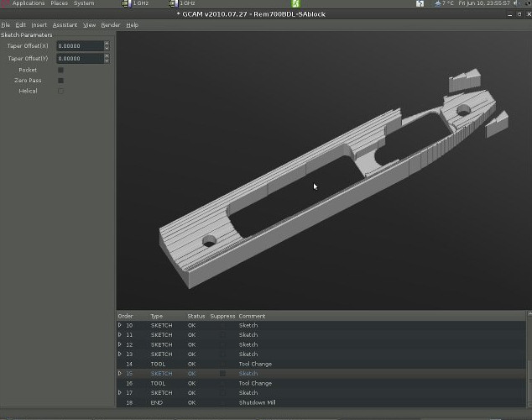Expand sketch block 10 in list

(120, 325)
